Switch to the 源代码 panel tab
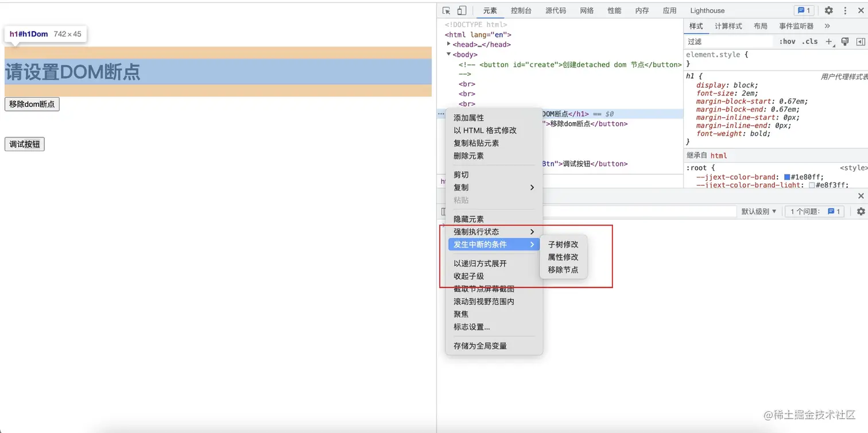 (555, 10)
